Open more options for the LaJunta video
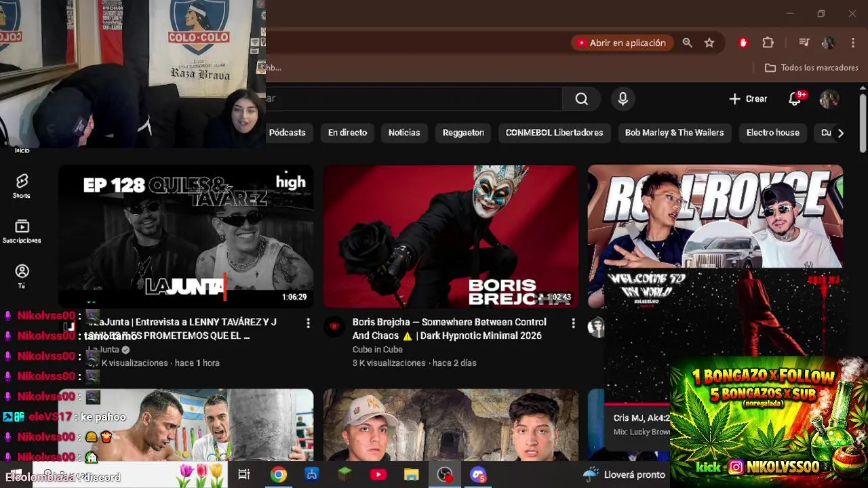The image size is (868, 488). tap(308, 323)
